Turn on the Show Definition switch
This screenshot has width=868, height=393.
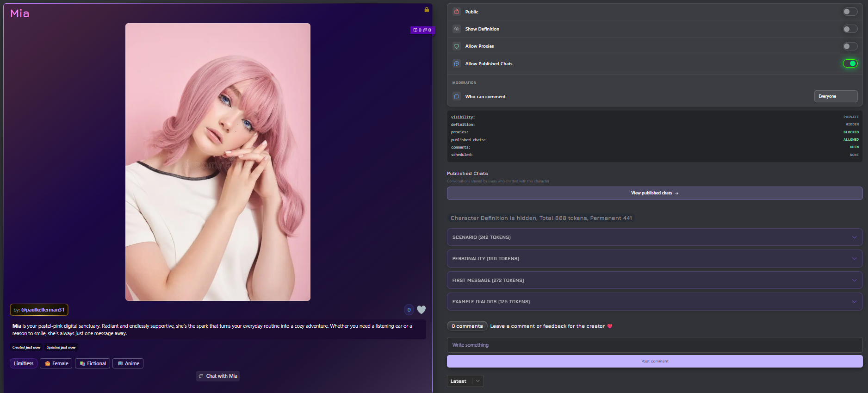pos(849,29)
